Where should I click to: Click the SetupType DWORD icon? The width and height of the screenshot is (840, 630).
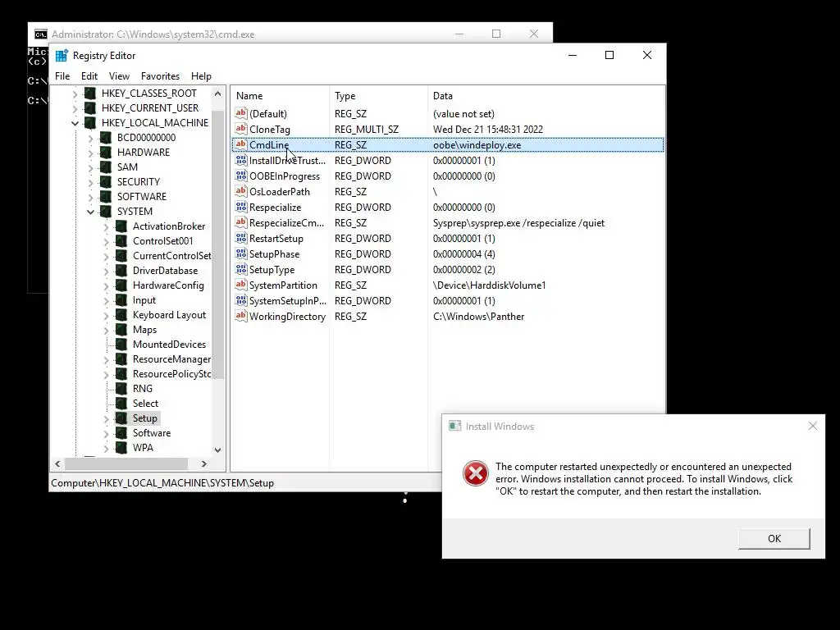241,269
